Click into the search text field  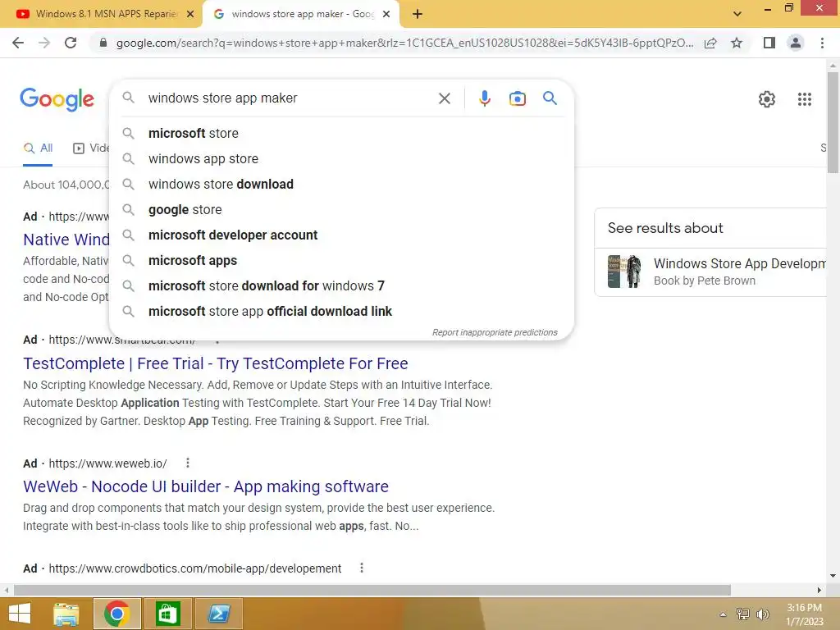coord(290,98)
